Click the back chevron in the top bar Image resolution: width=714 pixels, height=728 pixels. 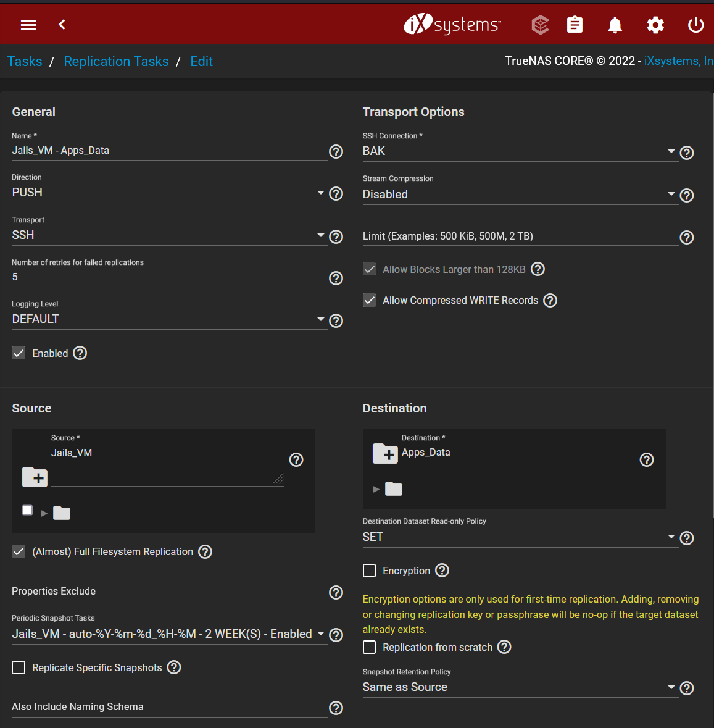click(62, 25)
